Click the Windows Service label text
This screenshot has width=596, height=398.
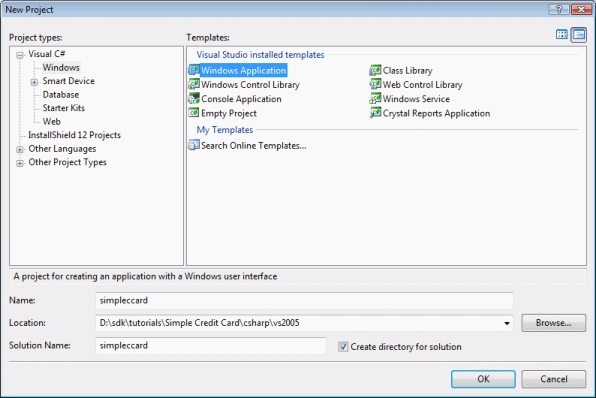pos(416,99)
